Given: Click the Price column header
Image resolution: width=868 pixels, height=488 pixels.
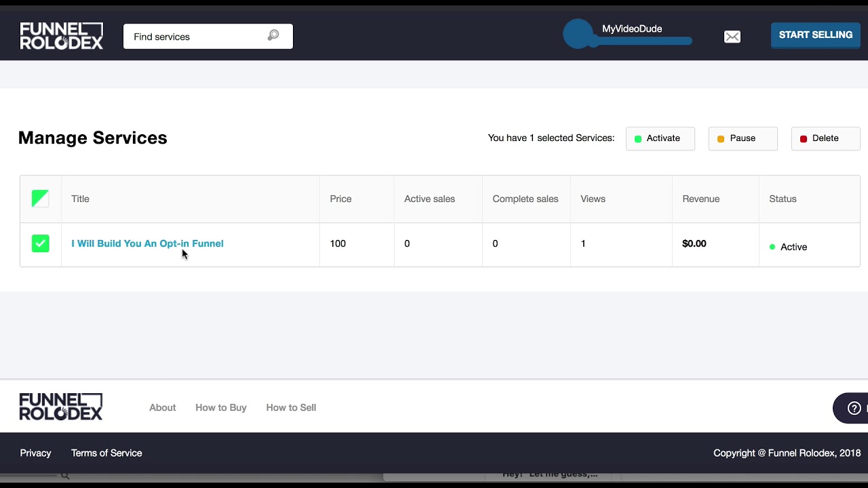Looking at the screenshot, I should pyautogui.click(x=340, y=199).
